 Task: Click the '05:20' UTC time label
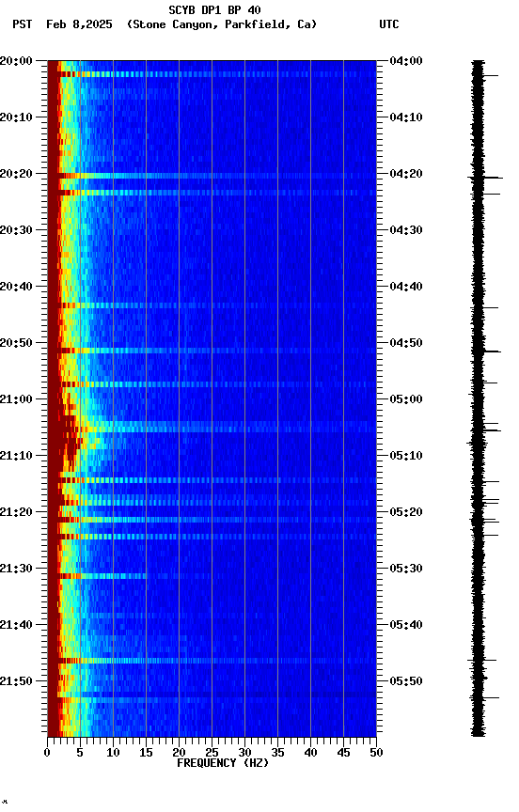click(x=406, y=512)
